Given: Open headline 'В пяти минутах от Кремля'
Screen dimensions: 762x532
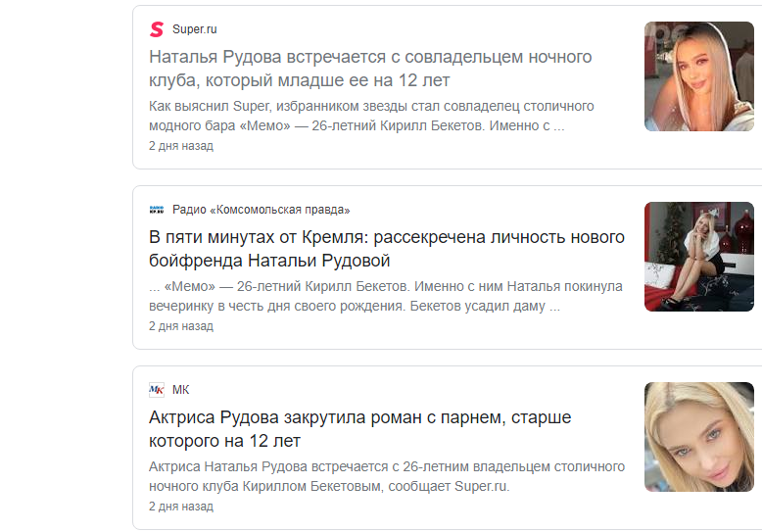Looking at the screenshot, I should tap(387, 249).
